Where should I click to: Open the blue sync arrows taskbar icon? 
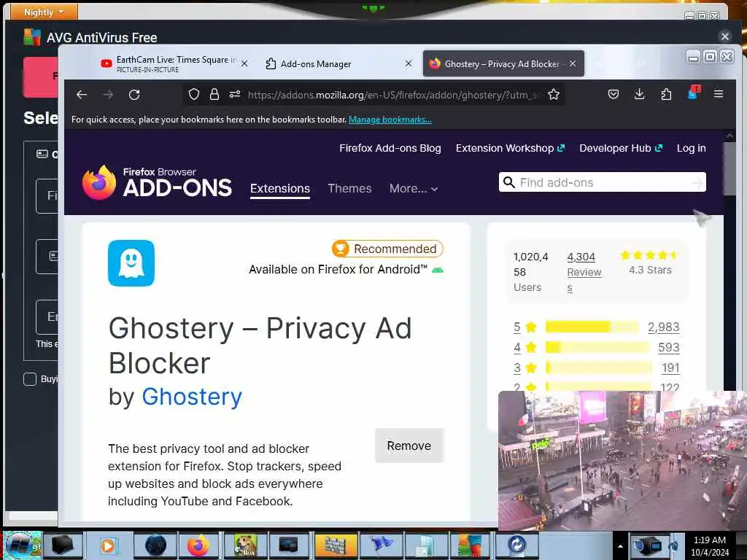click(516, 545)
